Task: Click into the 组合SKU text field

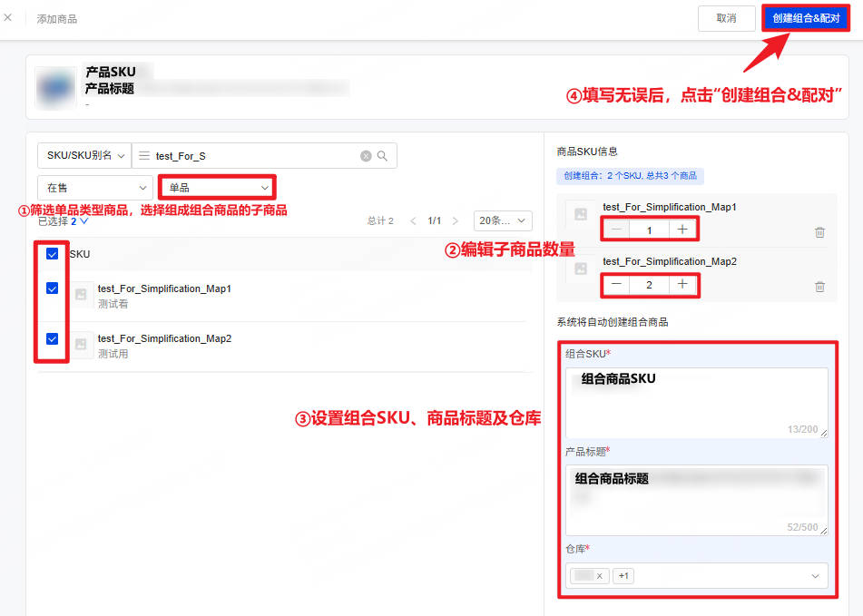Action: click(696, 403)
